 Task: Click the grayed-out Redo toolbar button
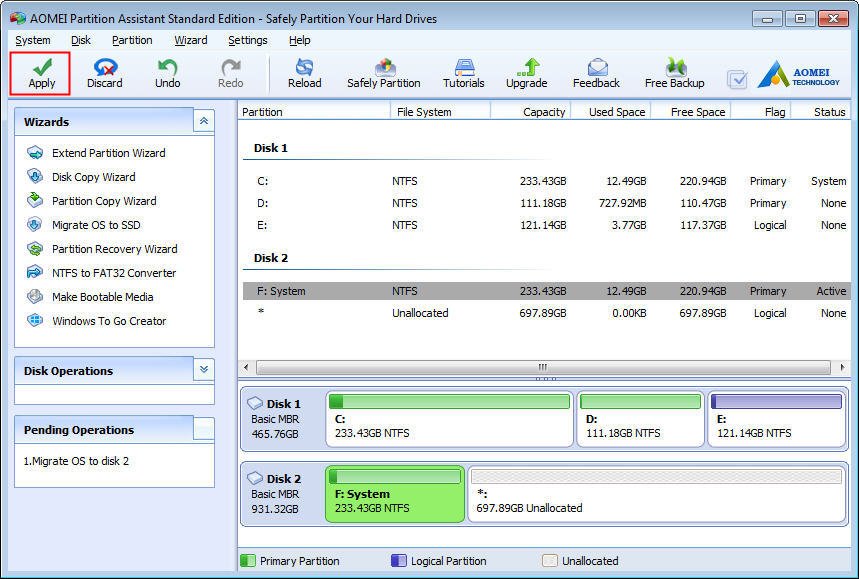(x=230, y=73)
